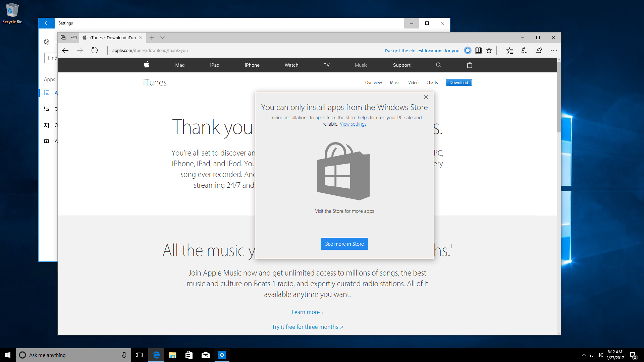
Task: Click See more in Store button
Action: tap(344, 244)
